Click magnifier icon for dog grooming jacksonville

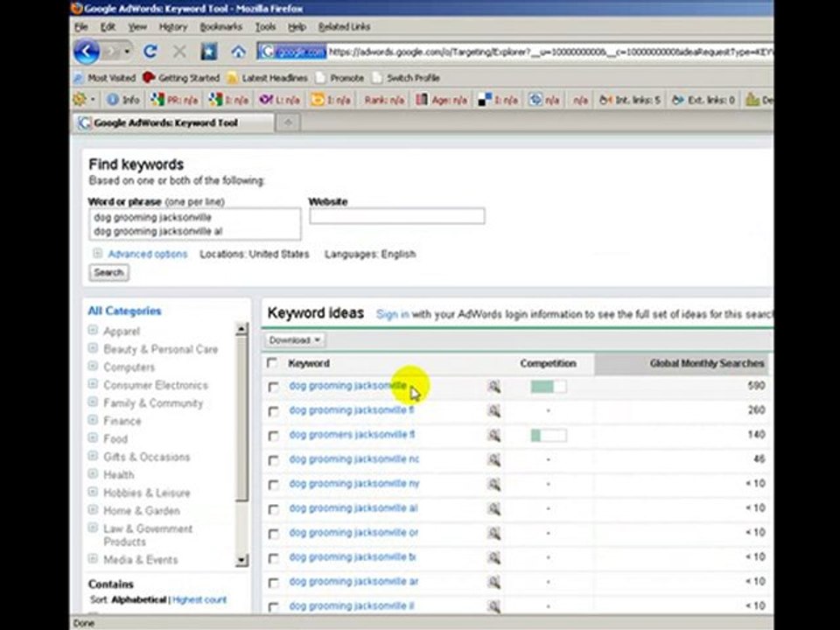[x=493, y=386]
